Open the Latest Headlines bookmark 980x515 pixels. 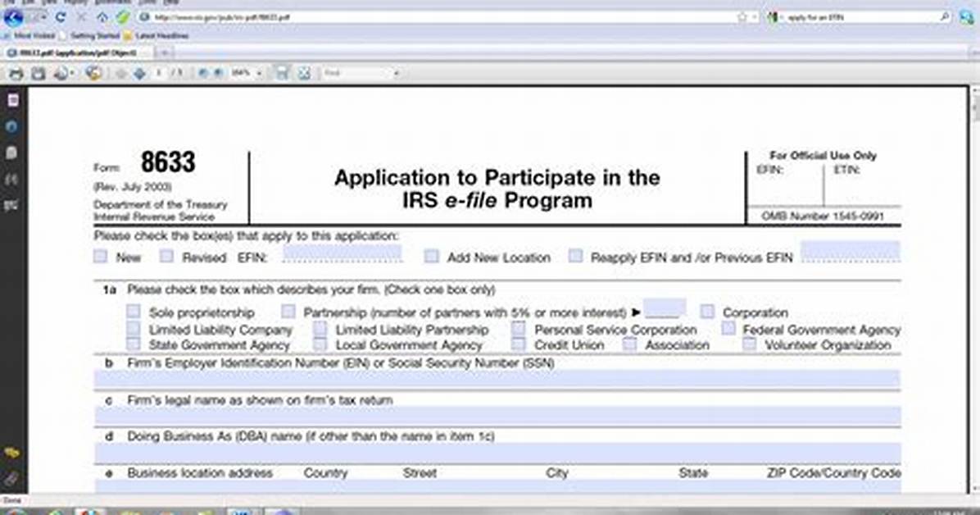pos(157,35)
